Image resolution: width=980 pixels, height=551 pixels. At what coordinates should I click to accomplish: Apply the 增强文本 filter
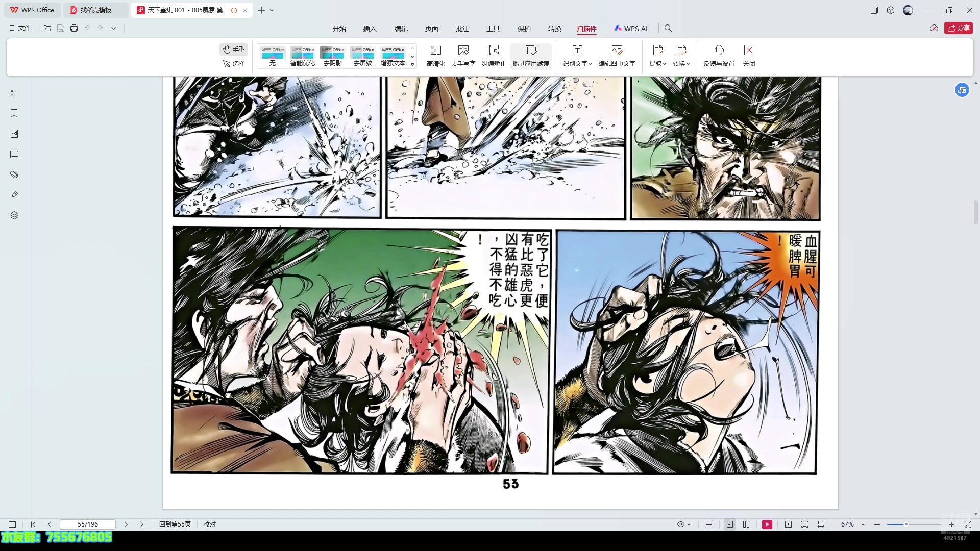393,57
